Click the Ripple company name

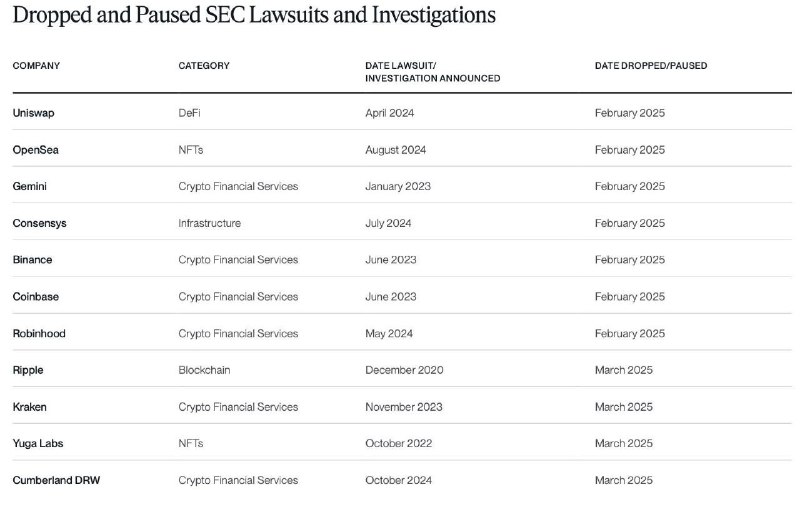pyautogui.click(x=28, y=370)
